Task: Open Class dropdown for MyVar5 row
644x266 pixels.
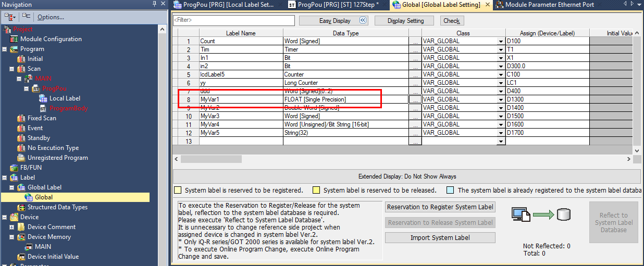Action: point(501,133)
